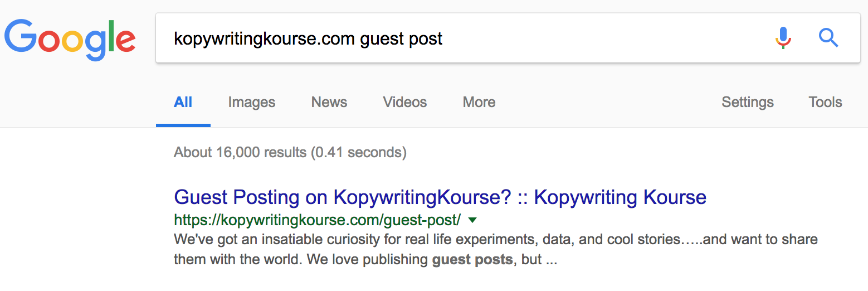The width and height of the screenshot is (868, 291).
Task: Switch to the News tab
Action: click(x=329, y=103)
